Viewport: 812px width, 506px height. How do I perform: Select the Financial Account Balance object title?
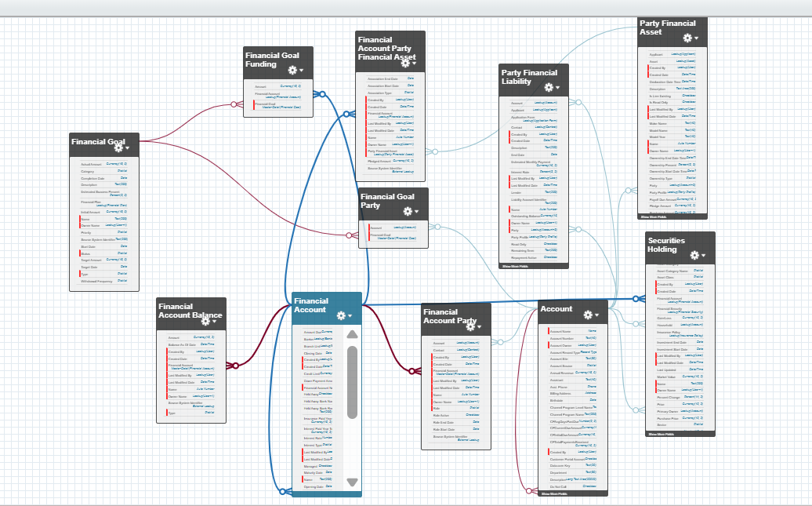coord(190,311)
